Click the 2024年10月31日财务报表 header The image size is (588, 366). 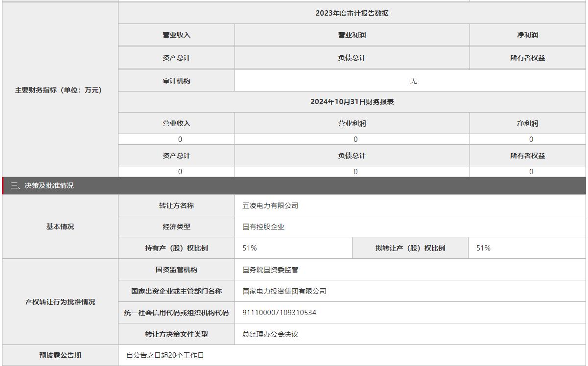coord(352,102)
